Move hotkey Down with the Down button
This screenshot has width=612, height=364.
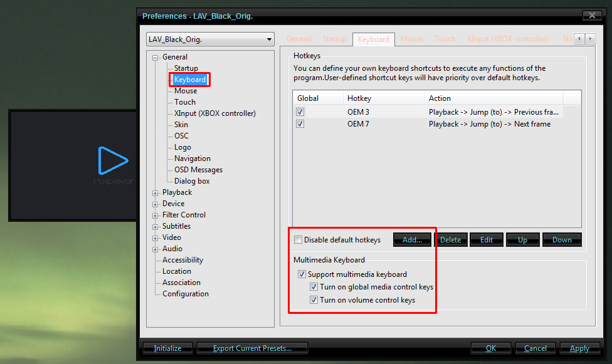click(x=562, y=240)
